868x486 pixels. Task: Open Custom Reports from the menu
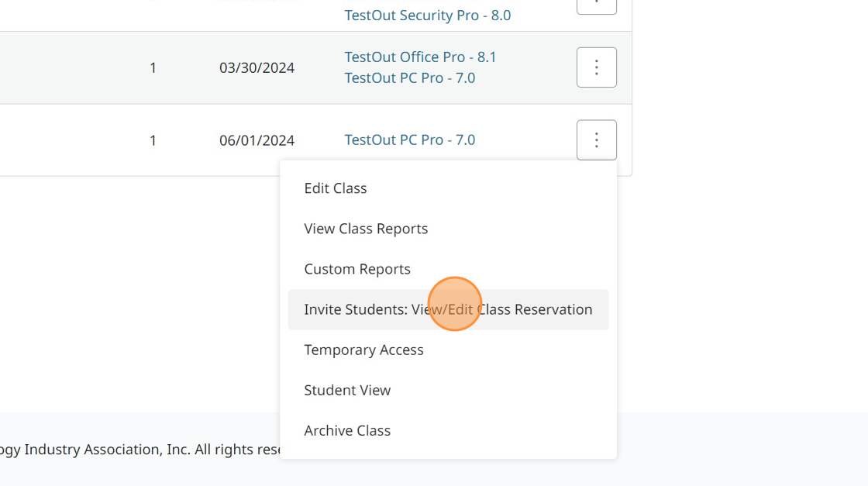(357, 269)
